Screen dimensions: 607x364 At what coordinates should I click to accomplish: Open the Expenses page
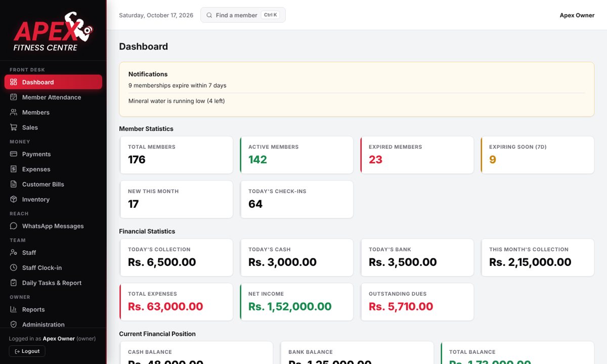pos(53,169)
